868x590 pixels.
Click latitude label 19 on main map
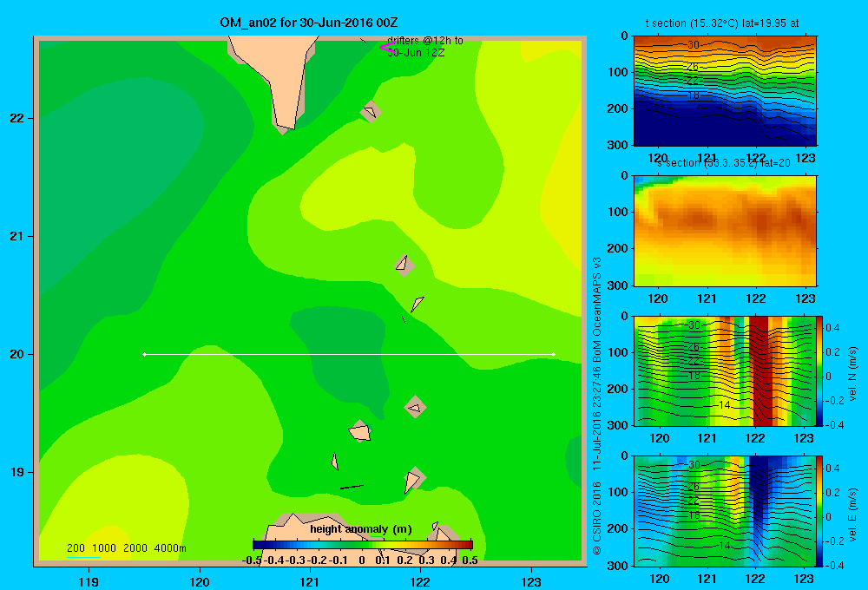(17, 472)
